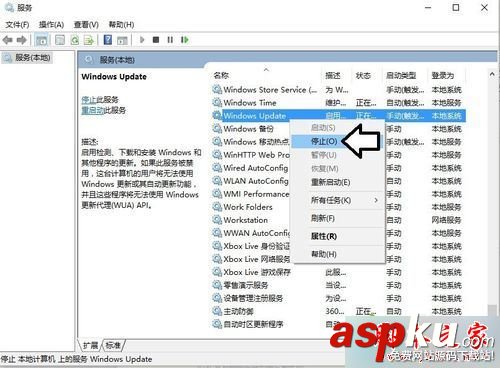
Task: Click the Restart service toolbar icon
Action: 184,40
